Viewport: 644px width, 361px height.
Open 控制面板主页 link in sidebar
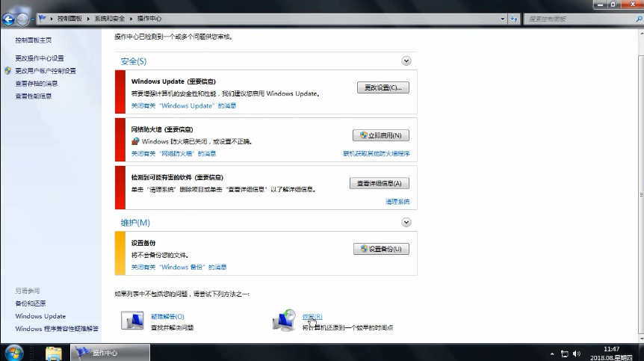tap(34, 40)
